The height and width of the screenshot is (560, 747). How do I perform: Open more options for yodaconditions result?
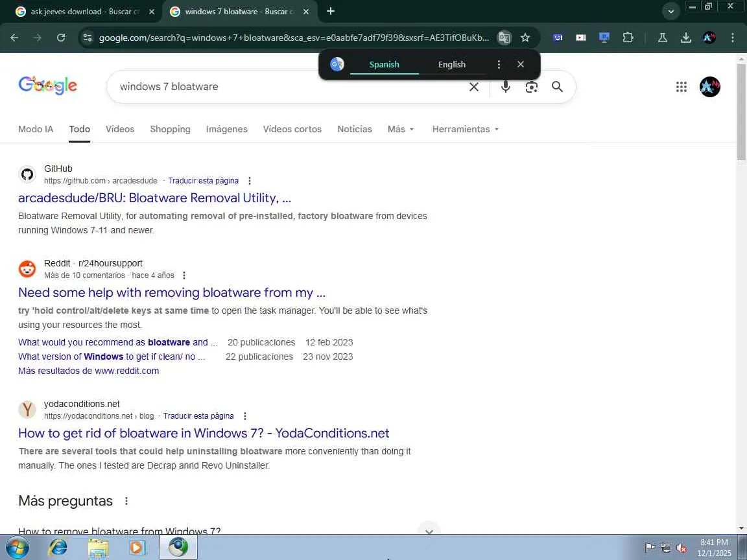(245, 416)
